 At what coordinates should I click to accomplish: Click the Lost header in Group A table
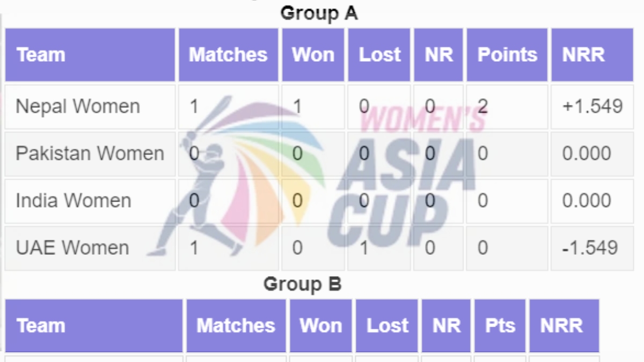[379, 55]
